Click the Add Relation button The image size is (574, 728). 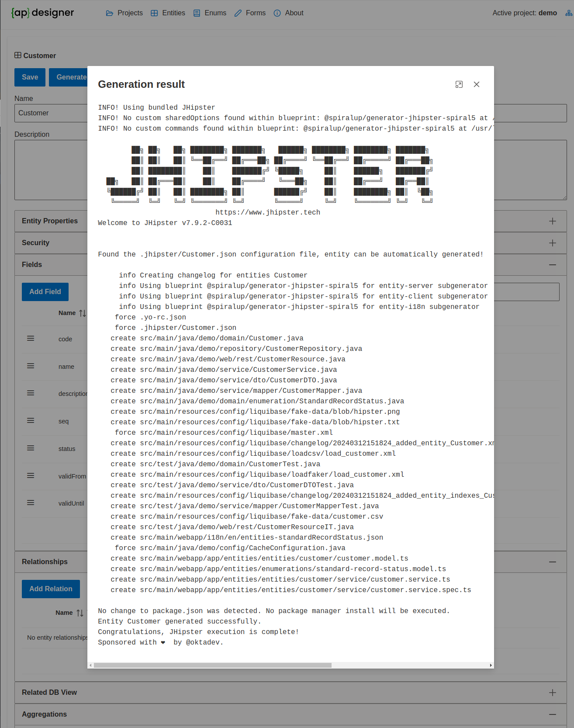(x=51, y=589)
